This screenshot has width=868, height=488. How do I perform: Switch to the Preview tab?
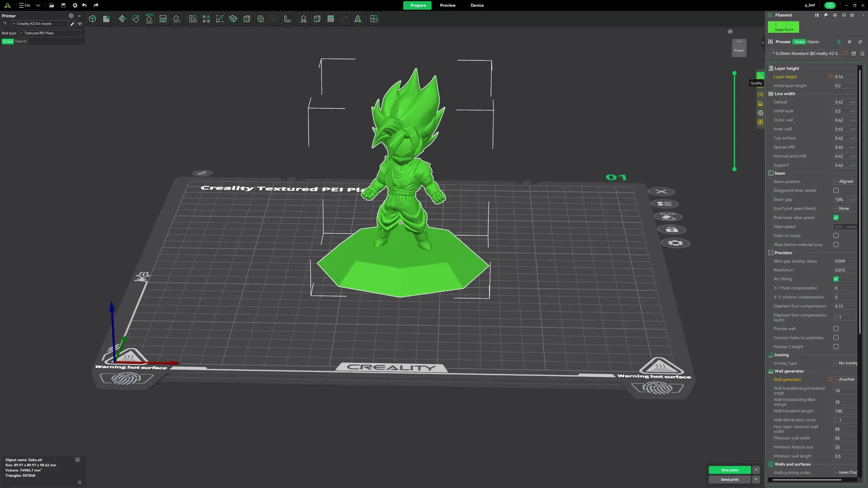point(448,5)
